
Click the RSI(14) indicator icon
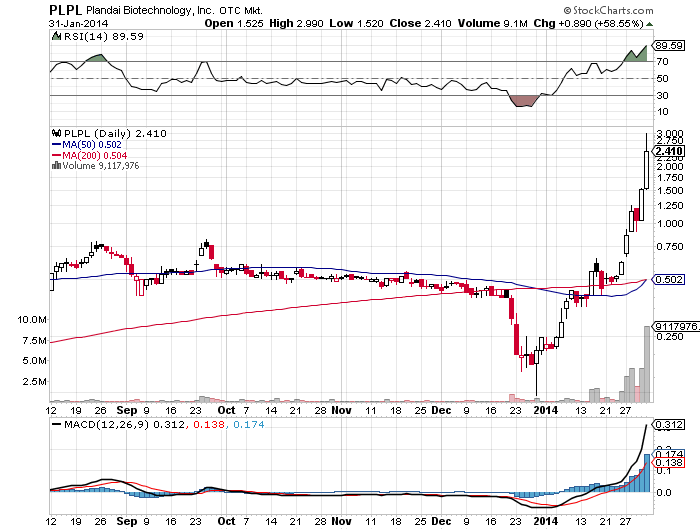(x=56, y=36)
